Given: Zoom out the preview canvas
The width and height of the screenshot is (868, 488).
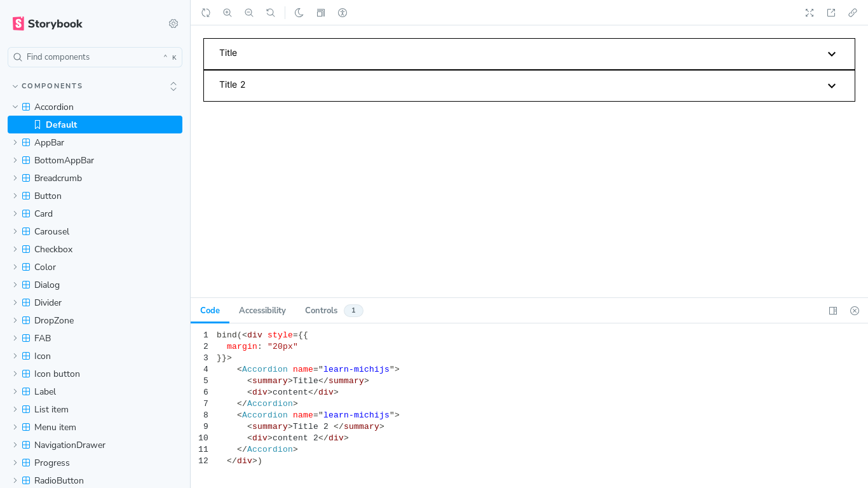Looking at the screenshot, I should click(249, 13).
